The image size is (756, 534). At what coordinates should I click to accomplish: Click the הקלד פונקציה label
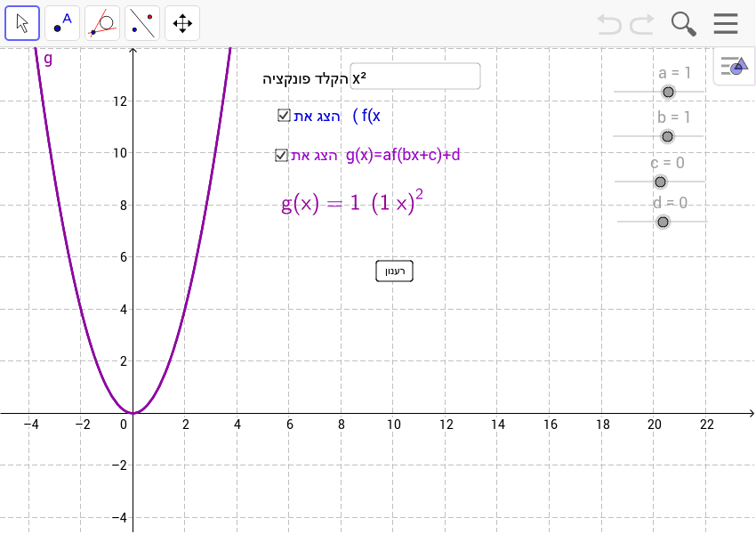point(305,79)
